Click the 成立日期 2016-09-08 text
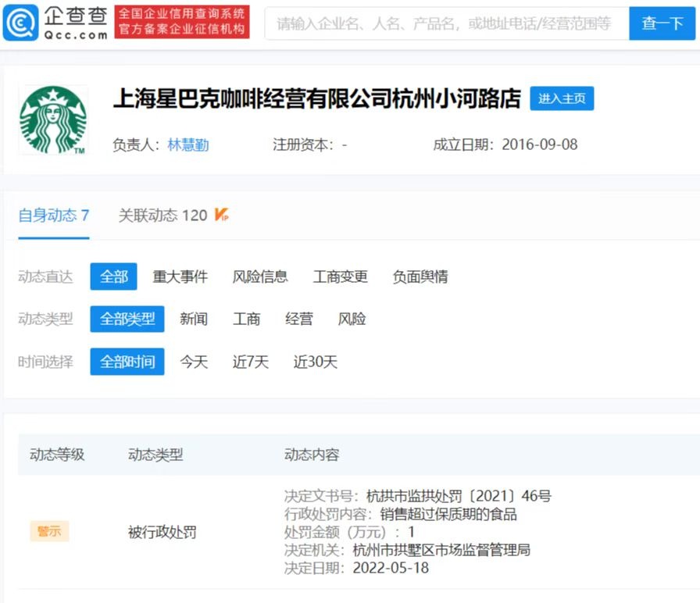The width and height of the screenshot is (700, 603). [505, 145]
